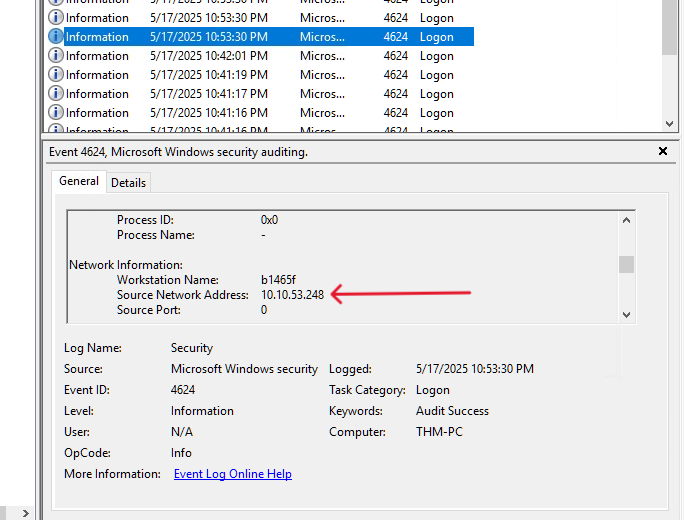684x520 pixels.
Task: Click the Source Network Address value 10.10.53.248
Action: 292,295
